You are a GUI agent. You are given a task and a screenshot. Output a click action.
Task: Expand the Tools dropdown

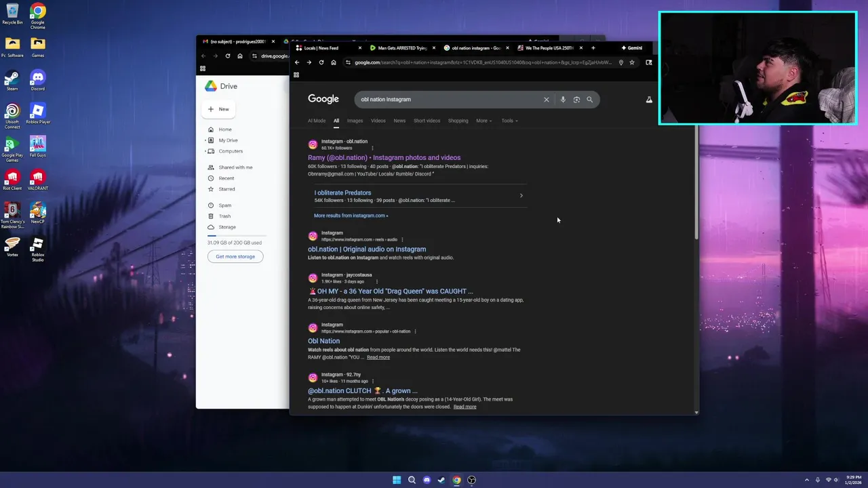pyautogui.click(x=509, y=121)
